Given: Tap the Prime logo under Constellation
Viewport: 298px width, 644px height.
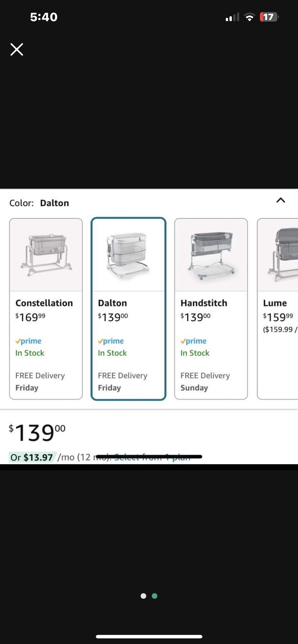Looking at the screenshot, I should [29, 341].
